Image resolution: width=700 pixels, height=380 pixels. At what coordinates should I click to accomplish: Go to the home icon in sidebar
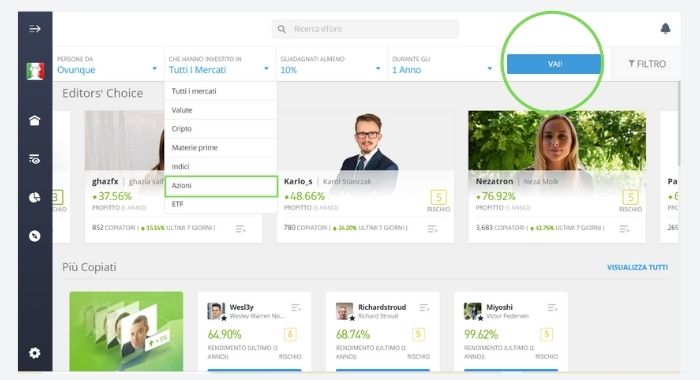point(35,120)
